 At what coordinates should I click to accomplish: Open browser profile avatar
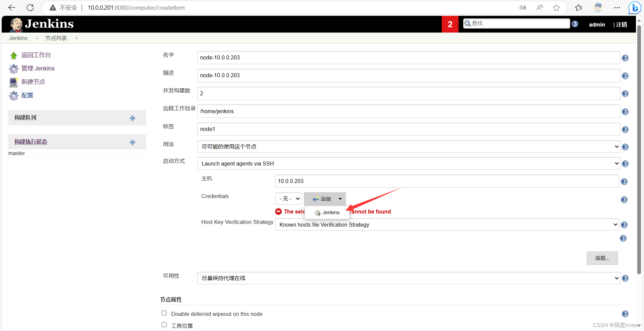point(598,7)
